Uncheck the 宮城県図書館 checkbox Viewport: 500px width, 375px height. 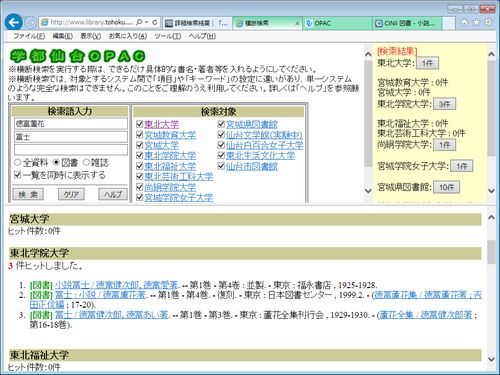click(221, 124)
